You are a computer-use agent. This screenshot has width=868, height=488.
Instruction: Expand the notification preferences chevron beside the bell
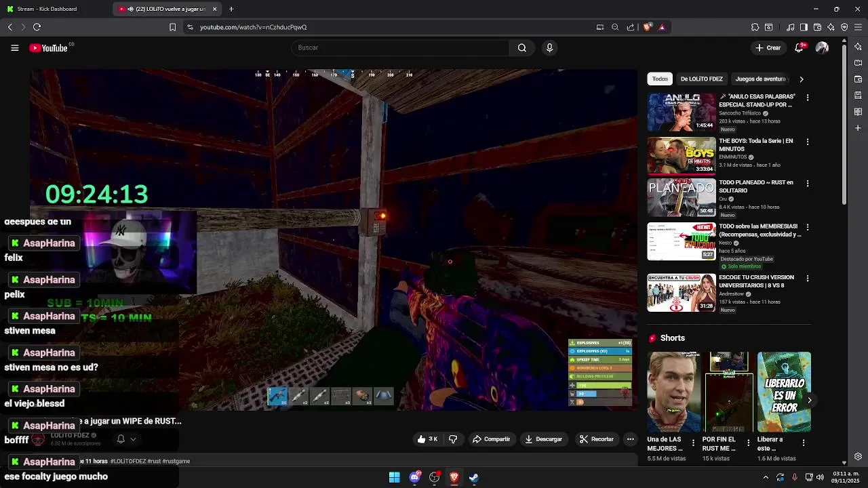tap(133, 439)
